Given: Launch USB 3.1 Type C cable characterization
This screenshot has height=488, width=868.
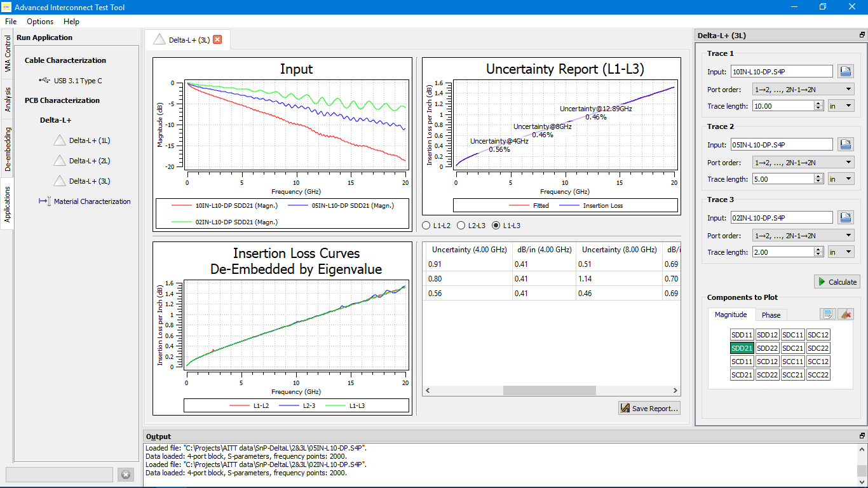Looking at the screenshot, I should pos(77,81).
